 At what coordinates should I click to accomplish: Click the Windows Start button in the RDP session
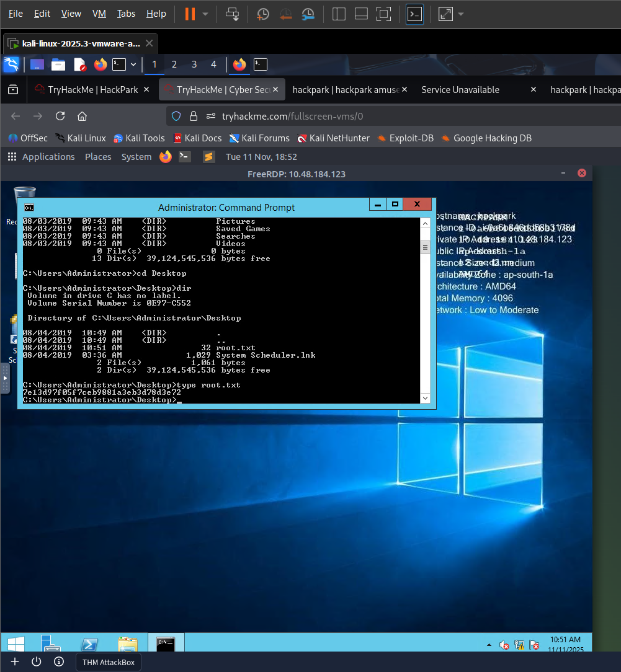click(x=16, y=644)
